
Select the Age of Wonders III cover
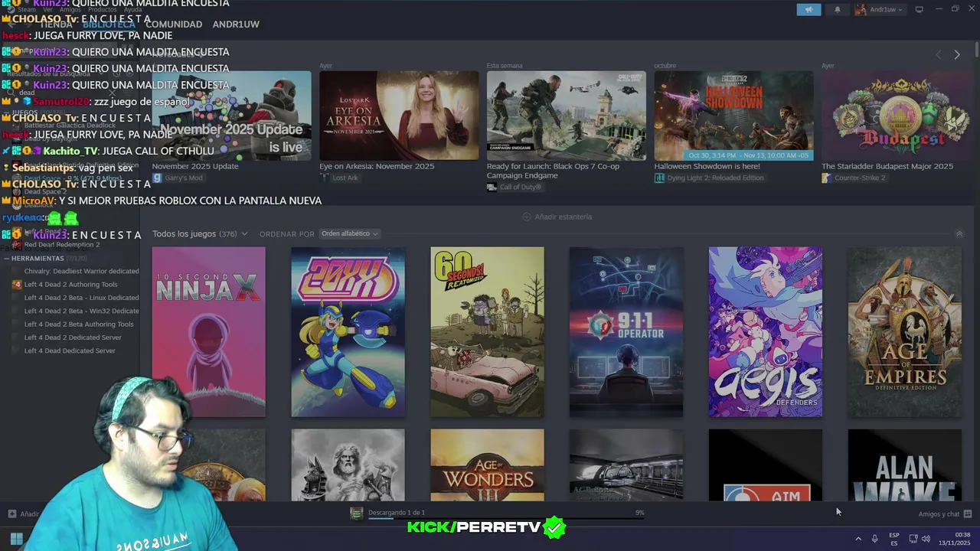[x=487, y=465]
